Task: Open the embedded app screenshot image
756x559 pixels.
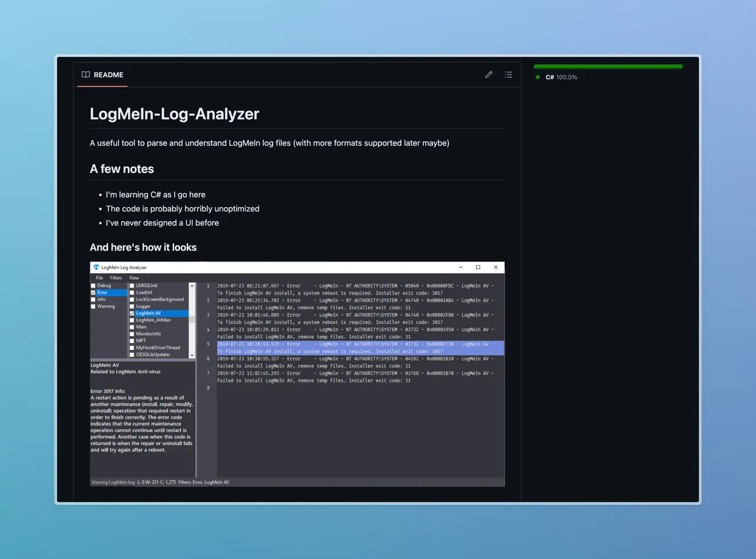Action: [x=297, y=374]
